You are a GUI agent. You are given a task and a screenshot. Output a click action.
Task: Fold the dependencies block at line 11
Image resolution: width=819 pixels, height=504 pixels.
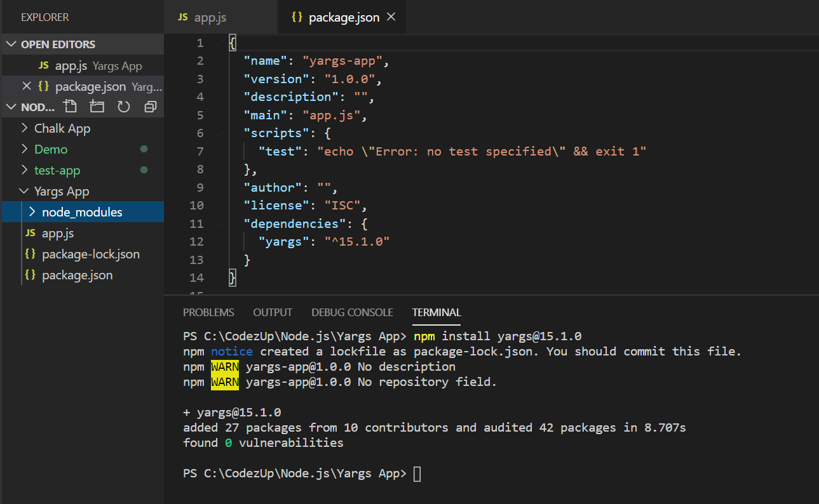219,223
